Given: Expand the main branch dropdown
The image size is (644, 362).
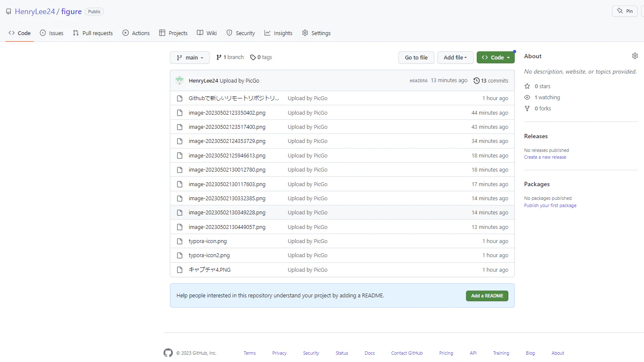Looking at the screenshot, I should click(x=190, y=57).
